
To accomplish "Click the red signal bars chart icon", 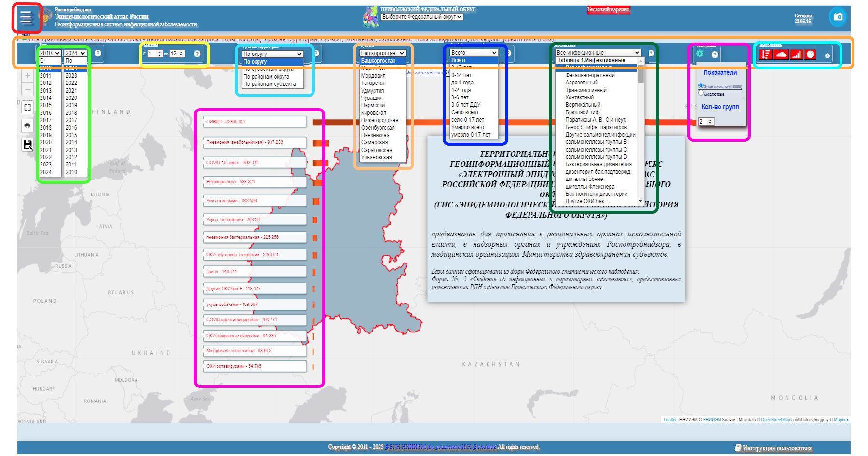I will tap(796, 55).
